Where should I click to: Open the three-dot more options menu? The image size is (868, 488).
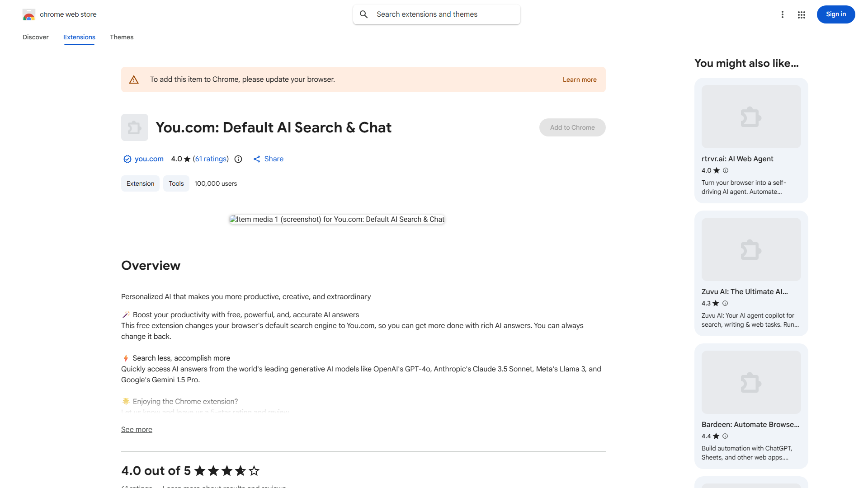point(782,14)
